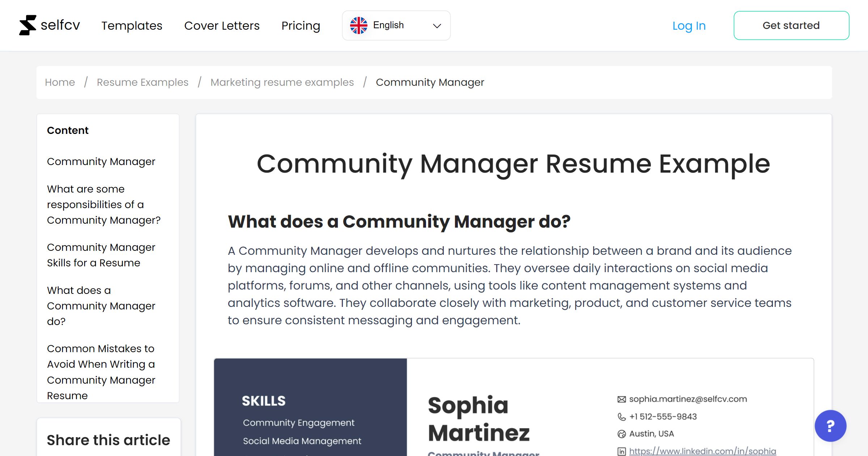Open the English language dropdown

click(388, 25)
